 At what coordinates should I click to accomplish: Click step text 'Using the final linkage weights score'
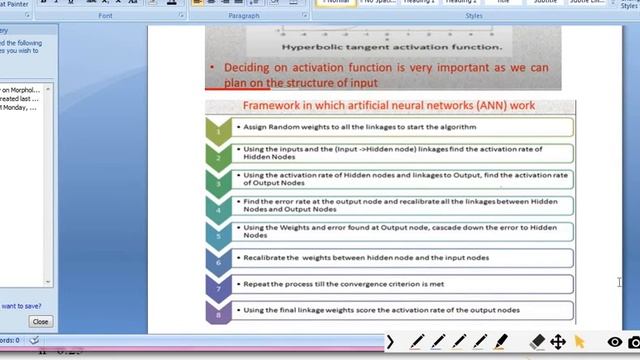click(x=382, y=310)
